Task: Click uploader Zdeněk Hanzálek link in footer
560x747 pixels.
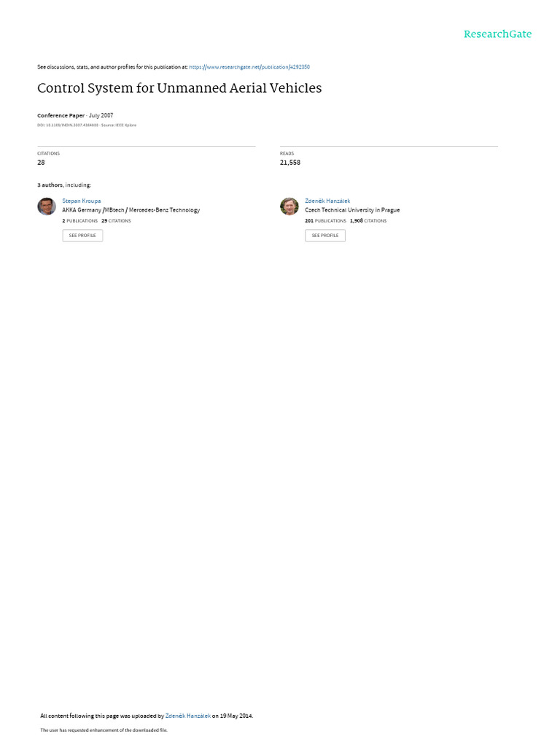Action: [187, 716]
